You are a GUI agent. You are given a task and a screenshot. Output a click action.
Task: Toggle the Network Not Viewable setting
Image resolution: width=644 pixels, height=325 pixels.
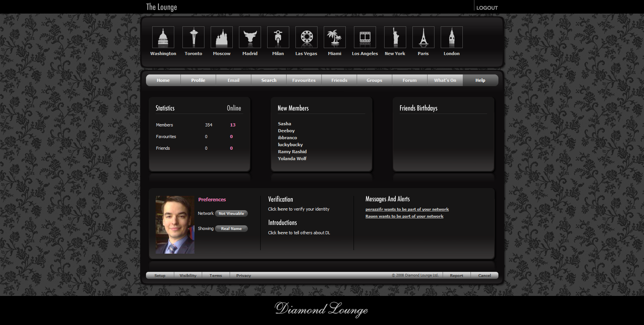click(x=231, y=213)
